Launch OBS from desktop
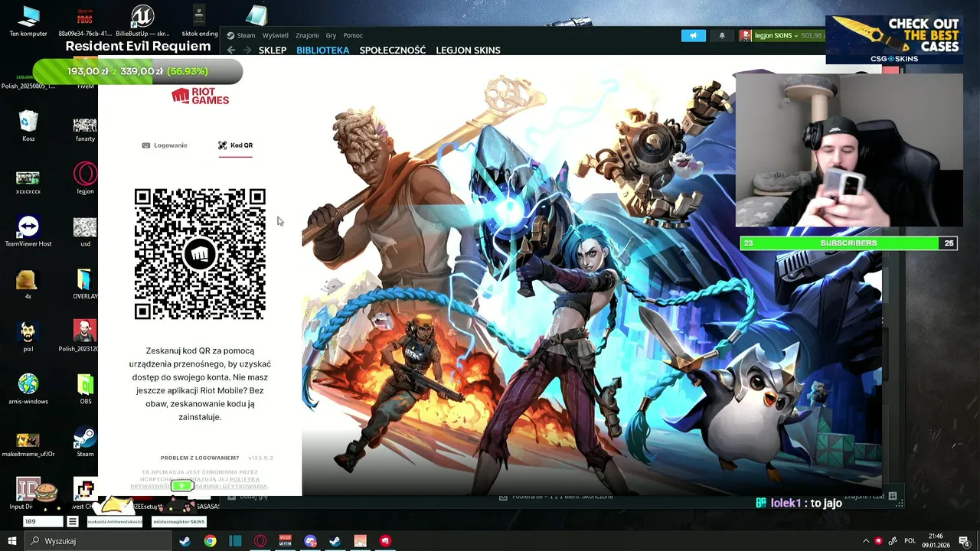This screenshot has height=551, width=980. pyautogui.click(x=85, y=388)
